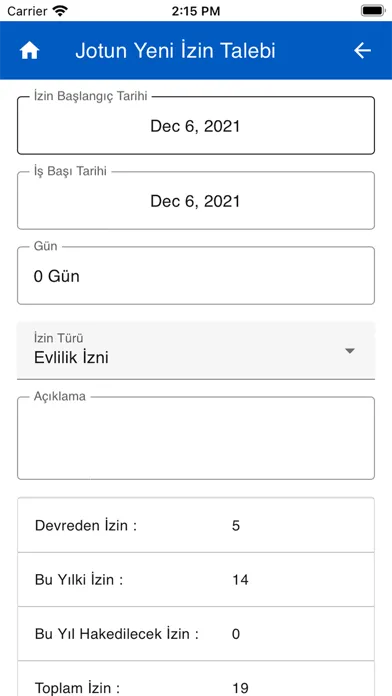This screenshot has height=696, width=392.
Task: Tap the Toplam İzin row
Action: [x=196, y=679]
